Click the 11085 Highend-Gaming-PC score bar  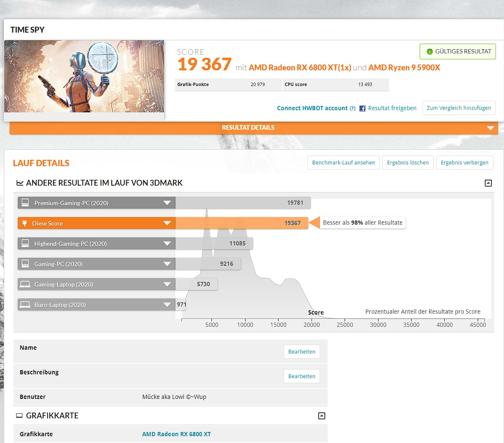(214, 243)
